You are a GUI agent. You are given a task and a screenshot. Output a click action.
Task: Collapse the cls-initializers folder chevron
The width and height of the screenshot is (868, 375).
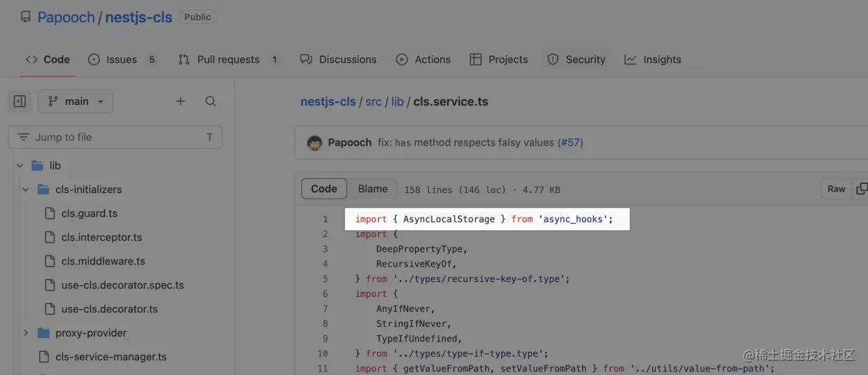tap(25, 190)
